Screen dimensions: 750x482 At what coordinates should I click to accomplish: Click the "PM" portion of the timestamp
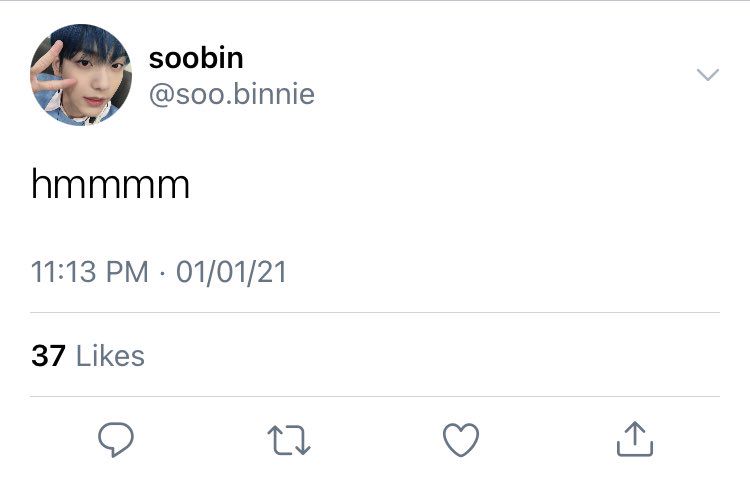(129, 272)
